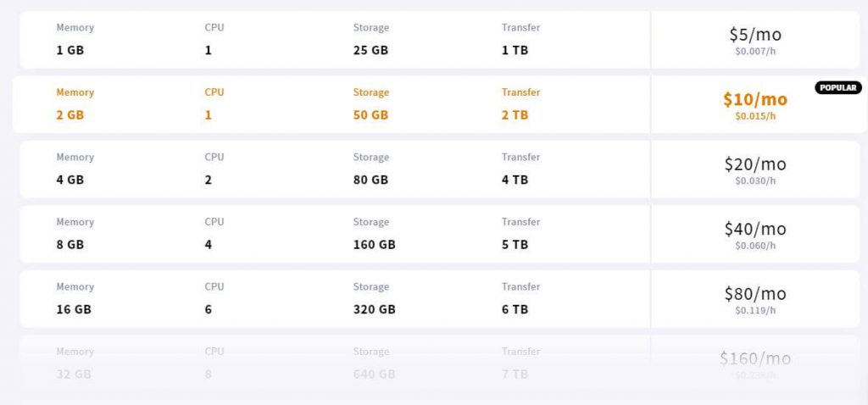Select the 8 GB memory plan
Screen dimensions: 868x405
pyautogui.click(x=70, y=245)
